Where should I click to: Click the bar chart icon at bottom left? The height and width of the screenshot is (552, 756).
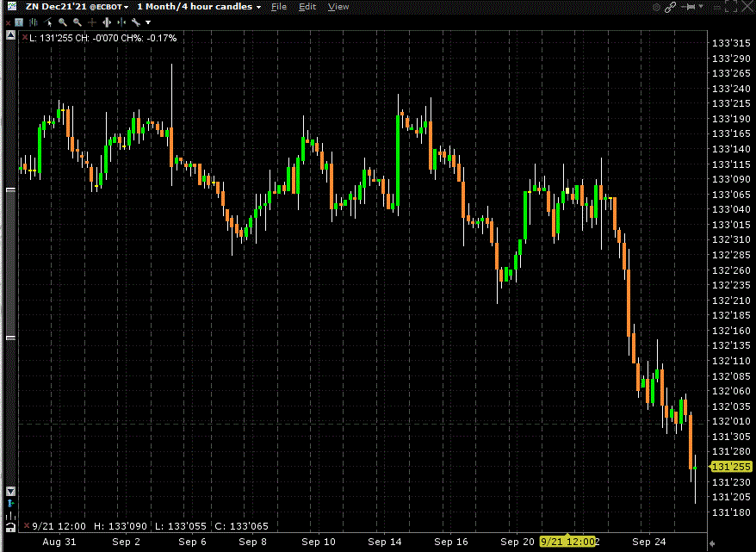[11, 515]
